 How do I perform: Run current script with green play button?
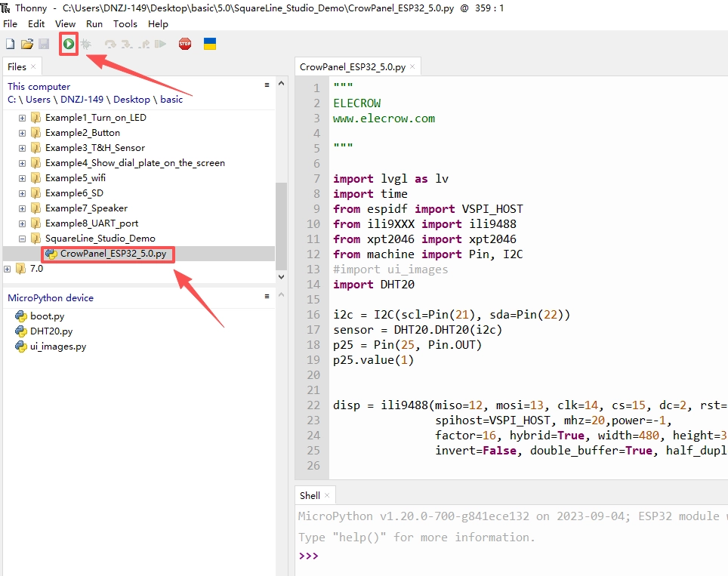(x=69, y=44)
